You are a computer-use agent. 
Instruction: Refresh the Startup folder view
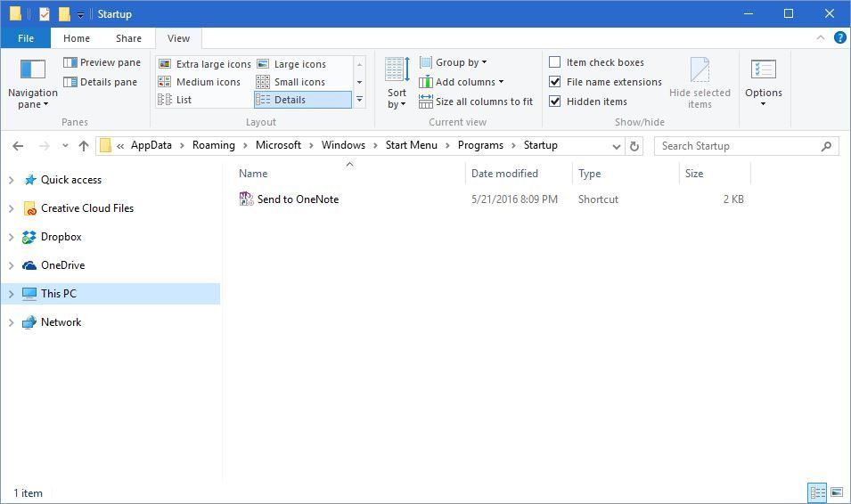click(634, 146)
